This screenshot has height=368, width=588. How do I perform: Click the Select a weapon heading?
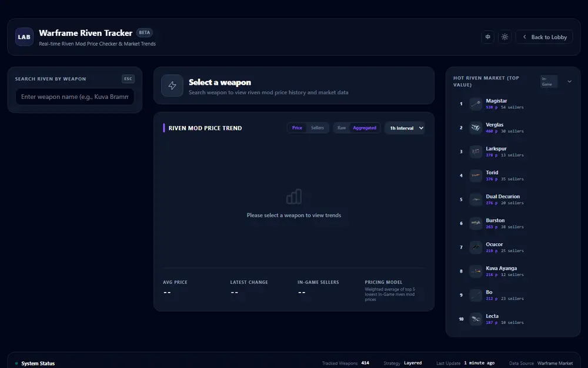click(220, 82)
